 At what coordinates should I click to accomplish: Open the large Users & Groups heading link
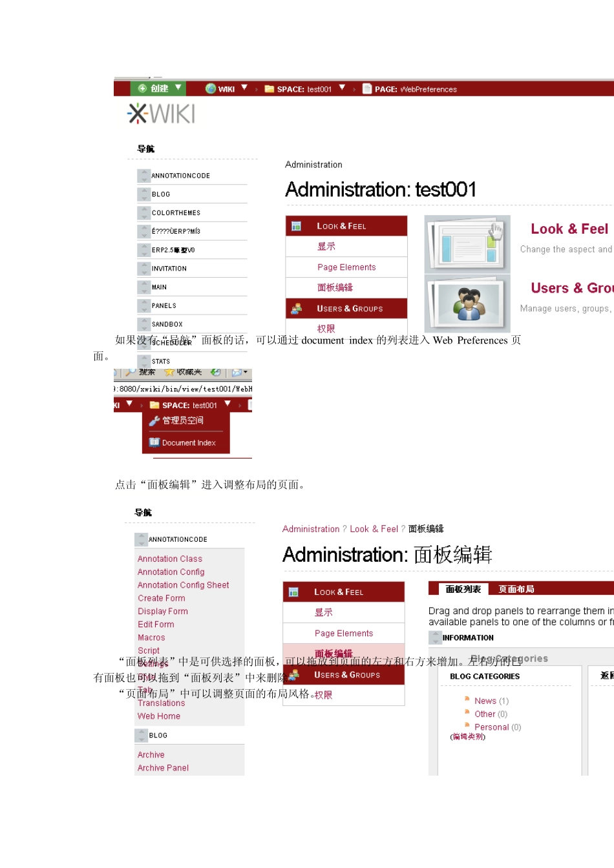tap(572, 288)
